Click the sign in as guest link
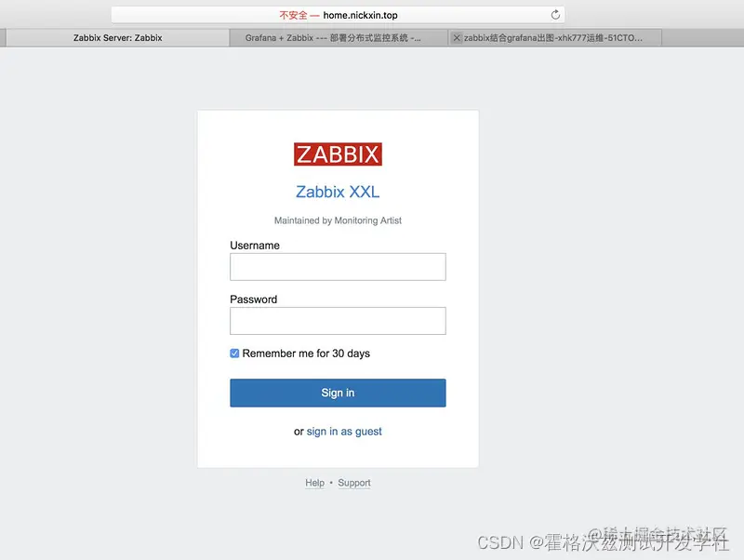The image size is (744, 560). 344,432
